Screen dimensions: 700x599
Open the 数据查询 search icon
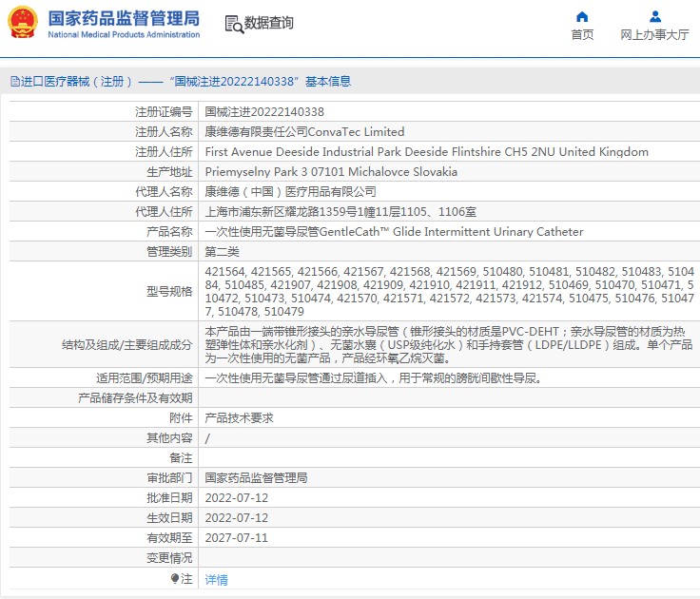[x=234, y=24]
